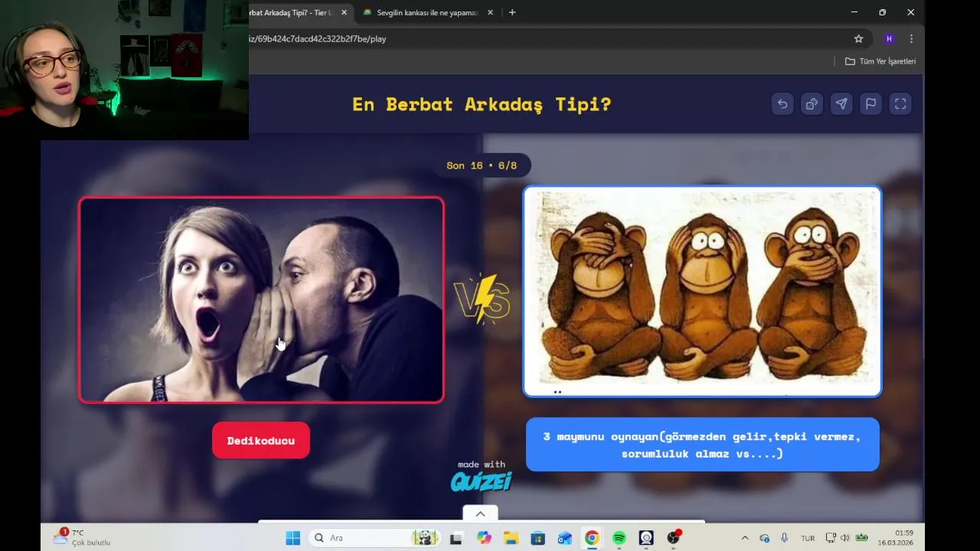Click the 'Son 16 • 6/8' progress badge
This screenshot has width=980, height=551.
[x=482, y=165]
